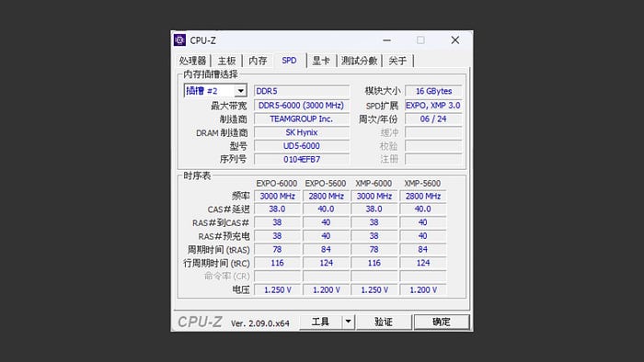Click the 最大带宽 label

click(x=229, y=106)
